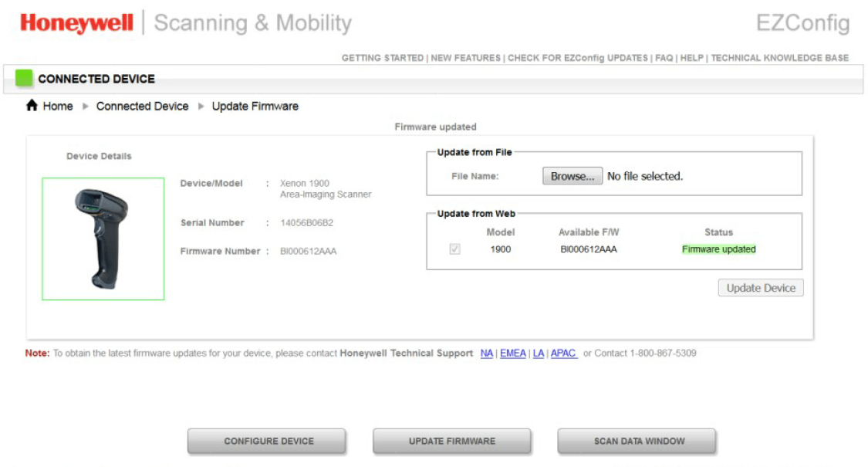Screen dimensions: 868x467
Task: Click the Update Device button
Action: tap(761, 288)
